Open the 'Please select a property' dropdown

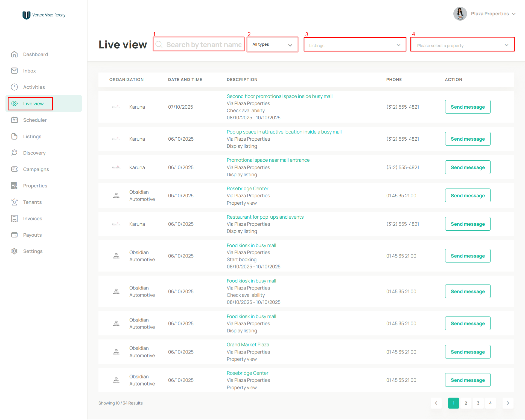[462, 45]
